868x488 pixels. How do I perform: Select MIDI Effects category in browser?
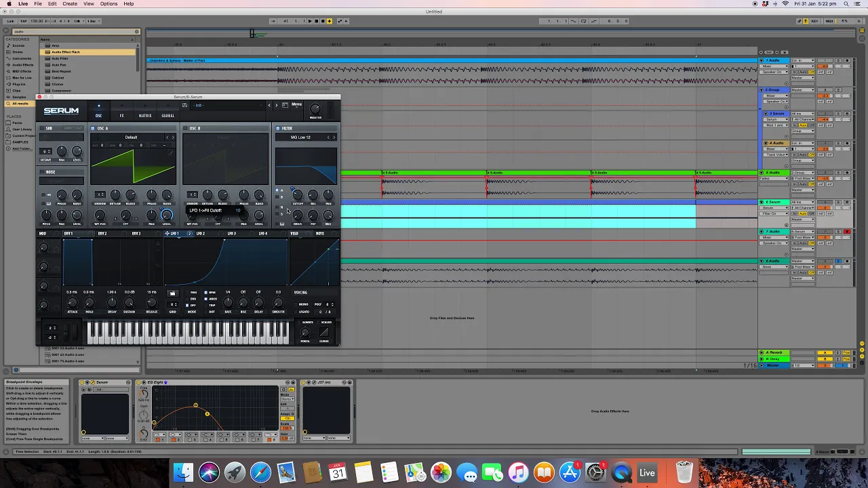tap(22, 71)
